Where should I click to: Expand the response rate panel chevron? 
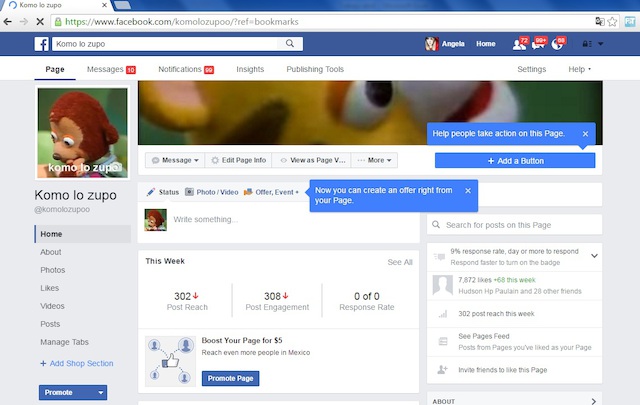[x=594, y=256]
